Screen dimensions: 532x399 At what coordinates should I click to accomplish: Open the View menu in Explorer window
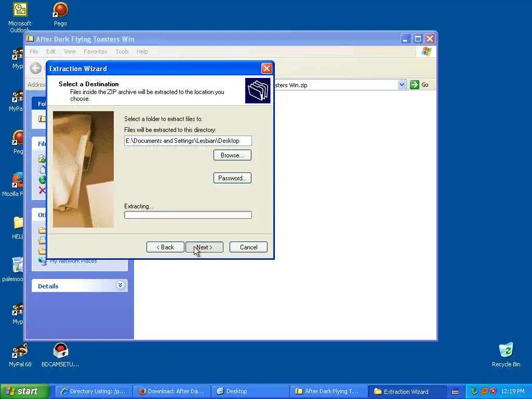70,51
